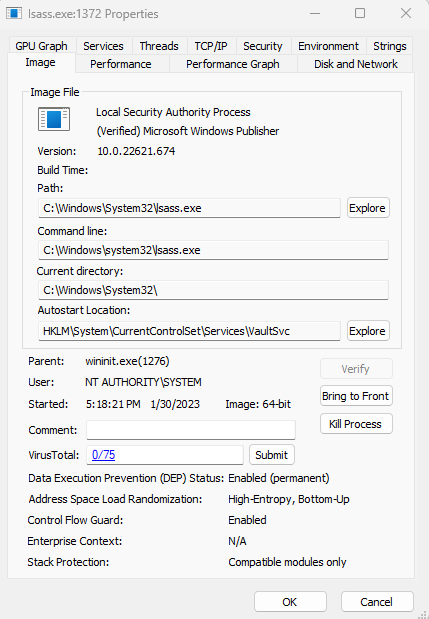The width and height of the screenshot is (429, 619).
Task: Click "High-Entropy, Bottom-Up" ASLR value
Action: (289, 499)
